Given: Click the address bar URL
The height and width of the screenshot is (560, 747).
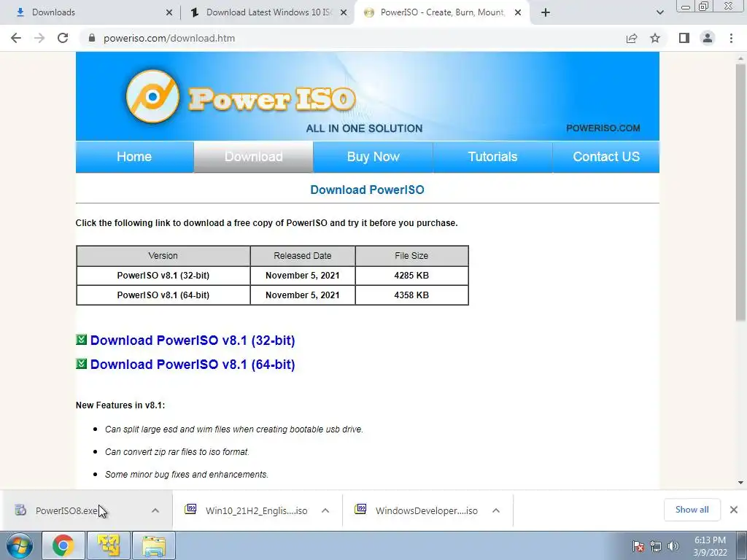Looking at the screenshot, I should pos(169,38).
